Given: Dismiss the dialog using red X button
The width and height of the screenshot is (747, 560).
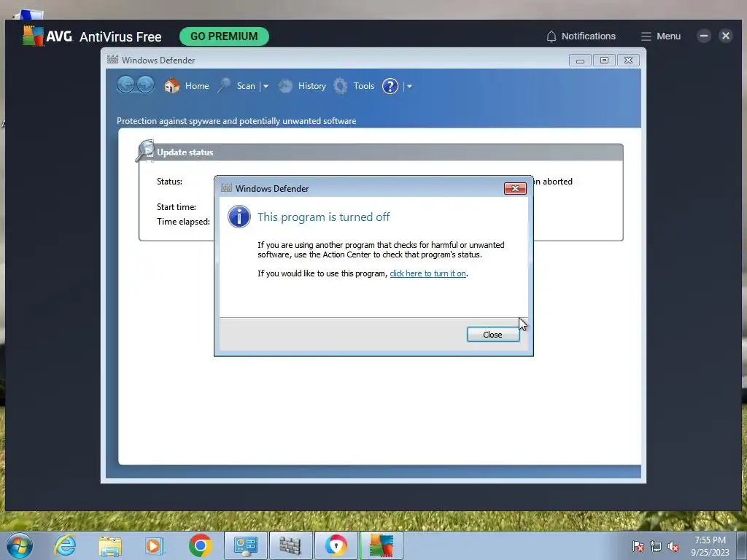Looking at the screenshot, I should 515,189.
